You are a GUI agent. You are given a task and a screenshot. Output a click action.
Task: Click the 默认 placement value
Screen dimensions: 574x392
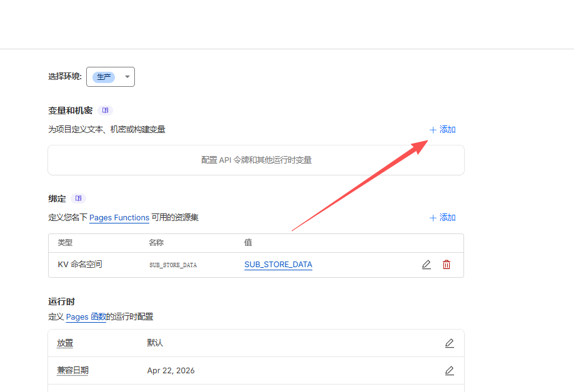pos(156,343)
